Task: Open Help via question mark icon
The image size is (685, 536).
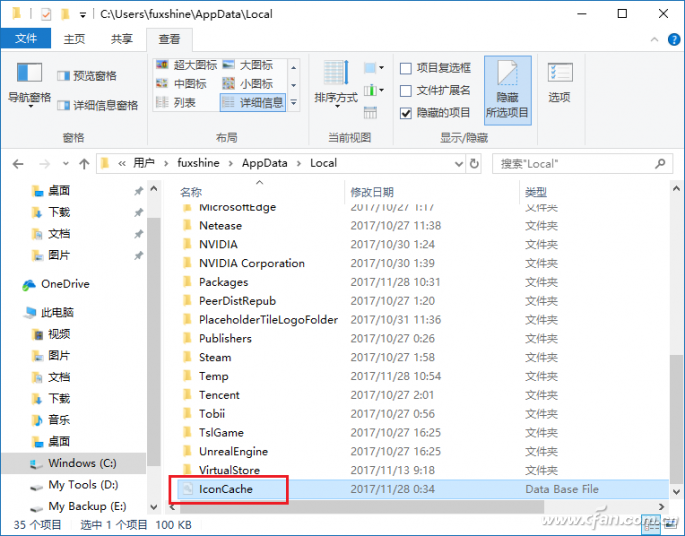Action: coord(674,40)
